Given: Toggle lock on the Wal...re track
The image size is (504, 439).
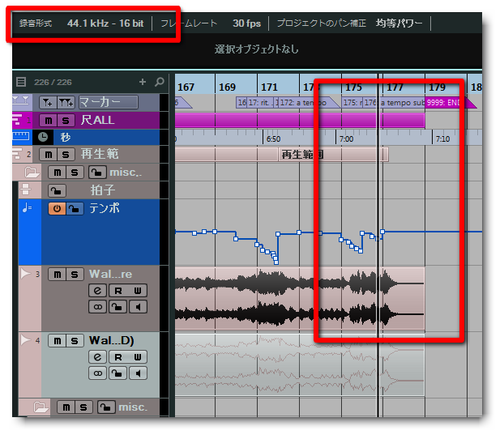Looking at the screenshot, I should tap(117, 307).
